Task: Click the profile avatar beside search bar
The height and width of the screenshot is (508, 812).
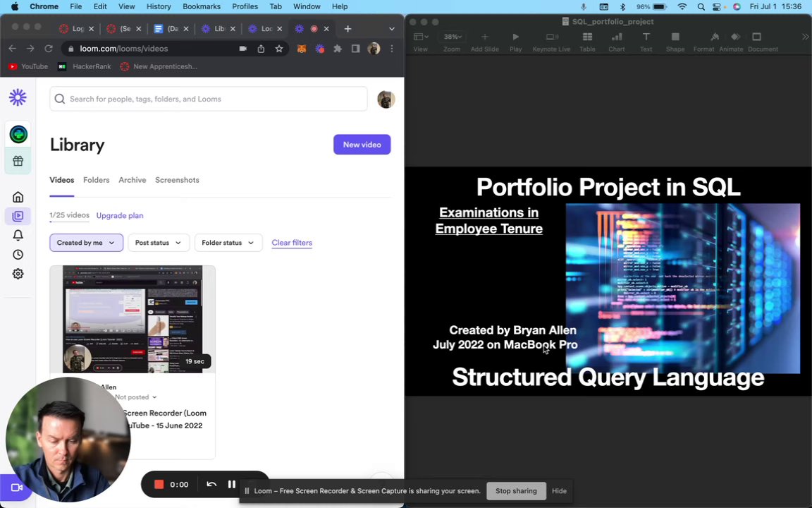Action: tap(386, 99)
